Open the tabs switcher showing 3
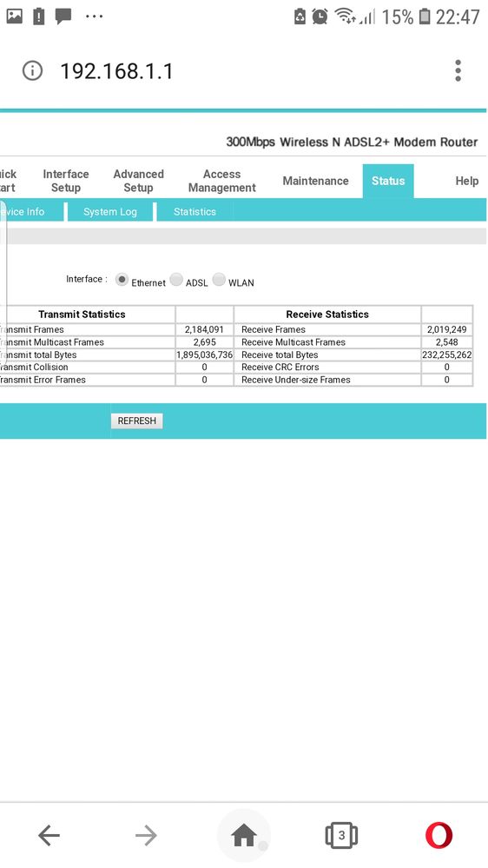 point(341,835)
